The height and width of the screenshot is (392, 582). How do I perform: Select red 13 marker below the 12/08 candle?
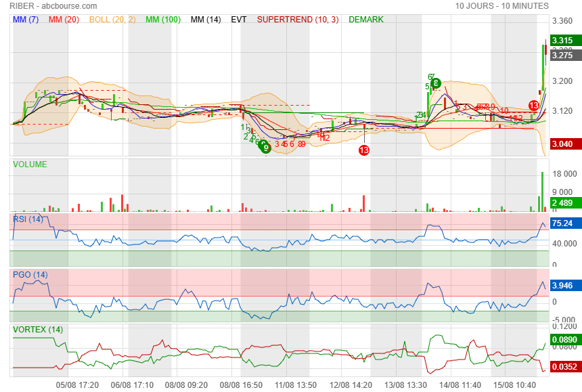(364, 150)
